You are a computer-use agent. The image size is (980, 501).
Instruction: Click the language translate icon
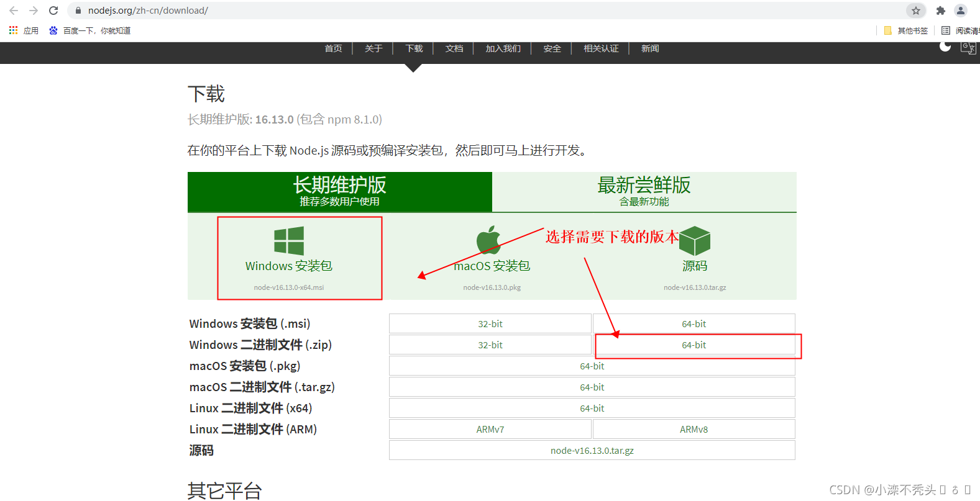point(968,48)
